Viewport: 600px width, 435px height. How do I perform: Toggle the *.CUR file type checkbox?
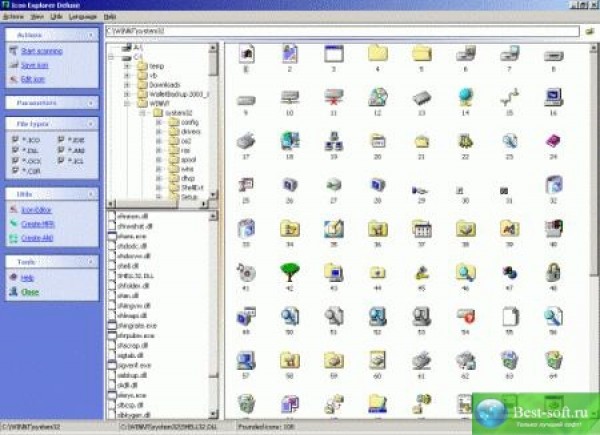tap(16, 171)
